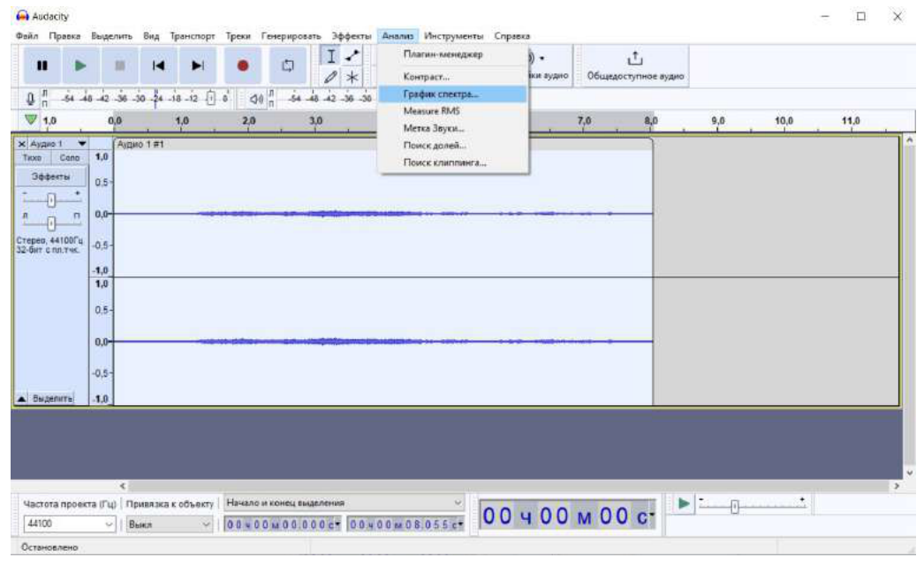Open the Начало и конец выделения dropdown
Viewport: 924px width, 565px height.
344,502
